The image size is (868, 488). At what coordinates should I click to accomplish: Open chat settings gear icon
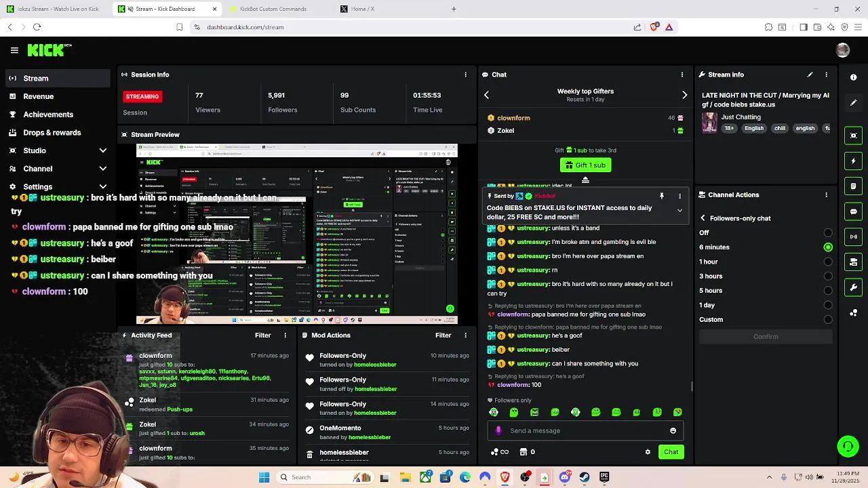tap(648, 452)
